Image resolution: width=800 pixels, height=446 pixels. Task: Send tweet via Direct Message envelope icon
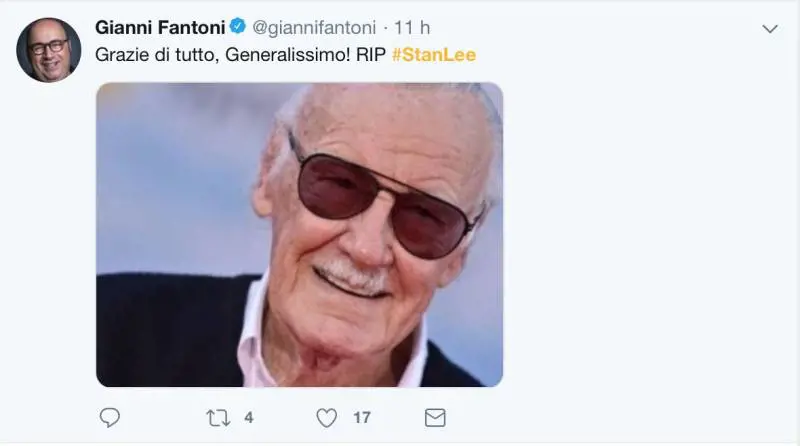coord(435,417)
